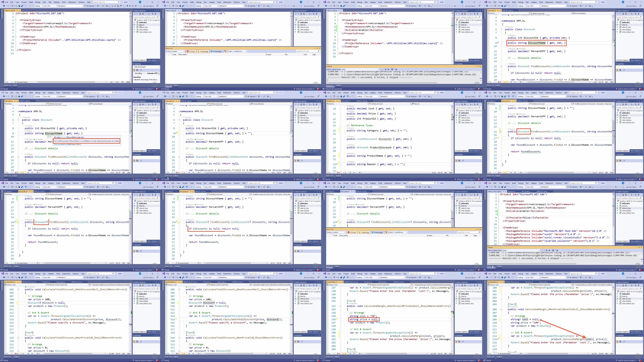644x362 pixels.
Task: Click Open File icon in CostIsNull test window
Action: pos(499,278)
